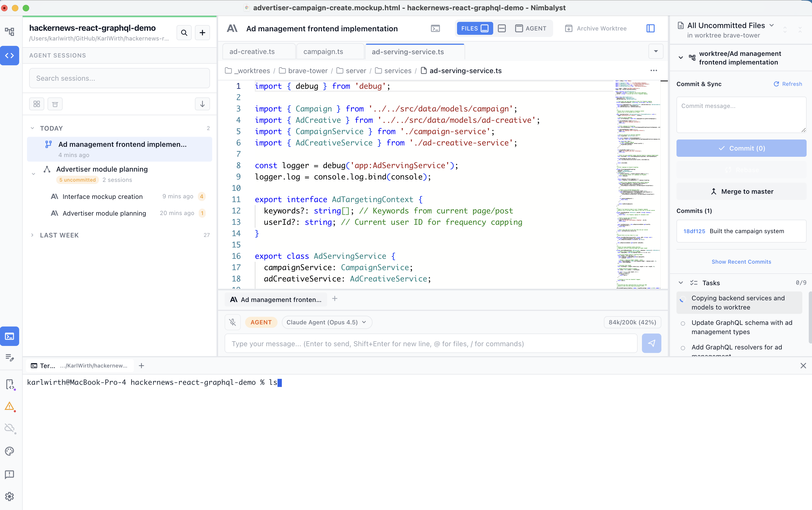
Task: Collapse the Tasks section
Action: pos(681,283)
